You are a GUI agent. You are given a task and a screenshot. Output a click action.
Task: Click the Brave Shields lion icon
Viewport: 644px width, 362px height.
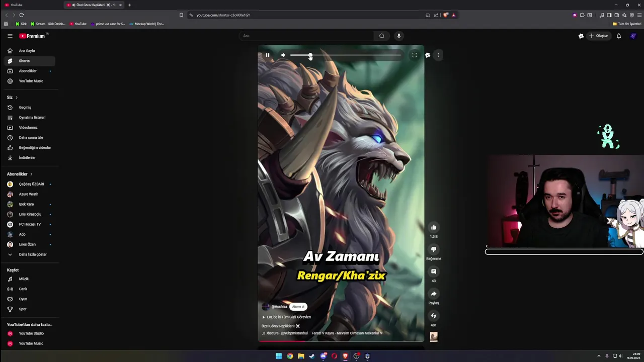(x=445, y=15)
